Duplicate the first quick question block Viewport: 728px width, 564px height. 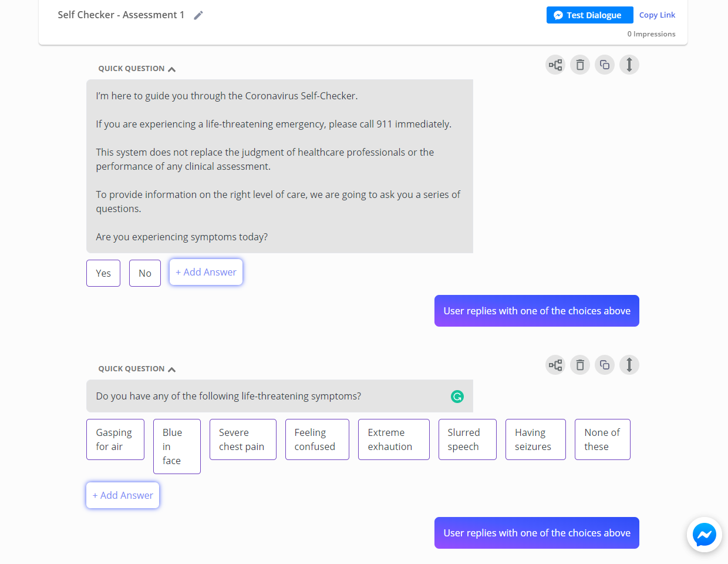point(605,65)
